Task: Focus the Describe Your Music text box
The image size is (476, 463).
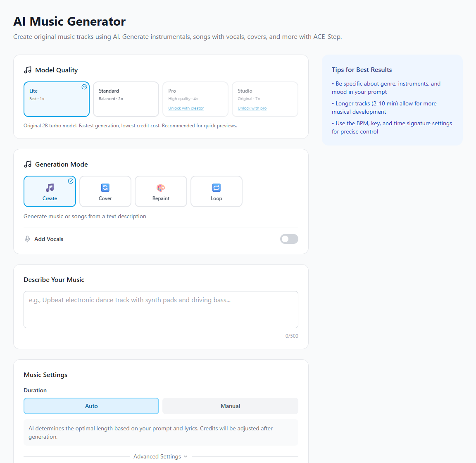Action: (x=161, y=310)
